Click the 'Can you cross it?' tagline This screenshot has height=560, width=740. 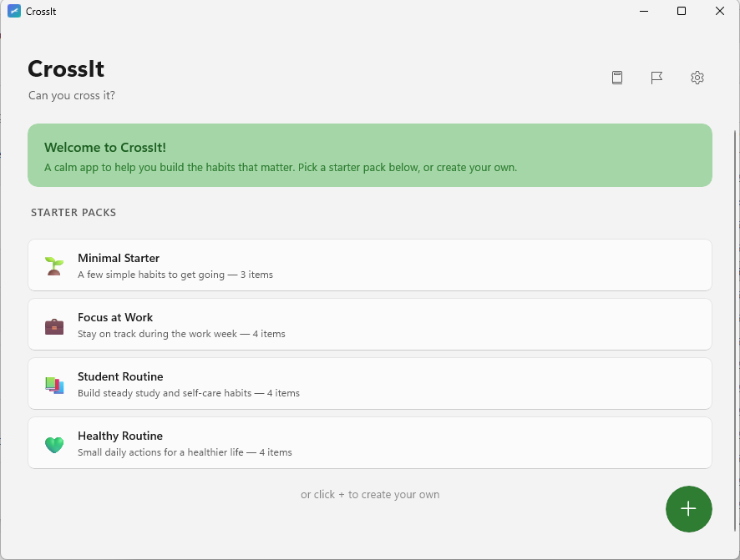[72, 95]
